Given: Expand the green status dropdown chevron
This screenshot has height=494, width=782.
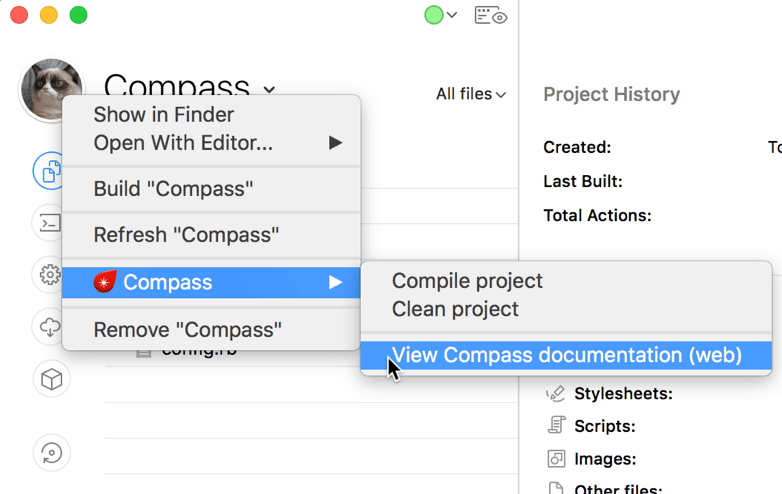Looking at the screenshot, I should pyautogui.click(x=452, y=15).
